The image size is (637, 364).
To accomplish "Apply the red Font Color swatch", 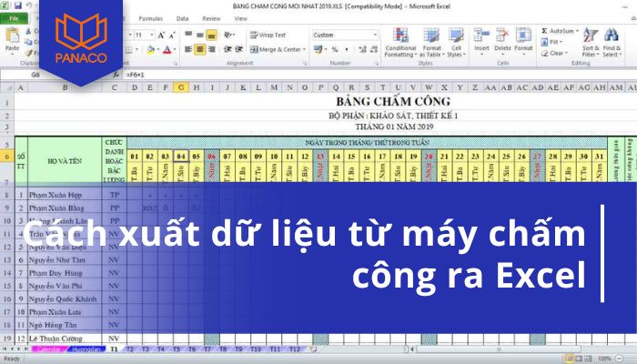I will (x=167, y=49).
